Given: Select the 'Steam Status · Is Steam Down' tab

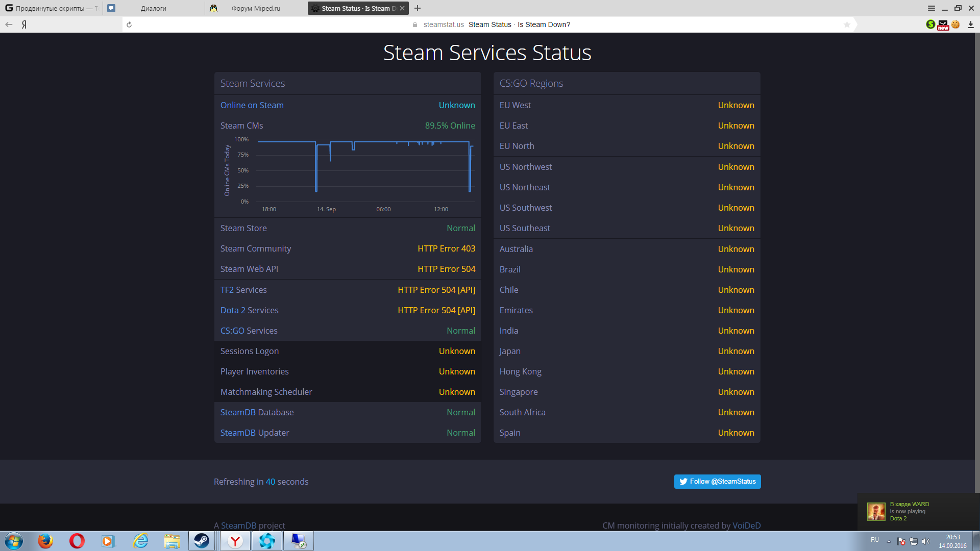Looking at the screenshot, I should (358, 8).
